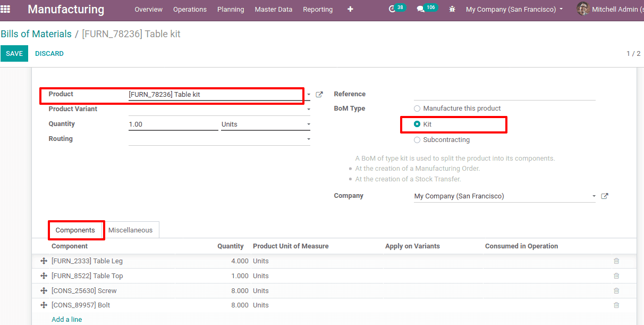Open the Reporting menu
Image resolution: width=644 pixels, height=325 pixels.
(x=318, y=10)
